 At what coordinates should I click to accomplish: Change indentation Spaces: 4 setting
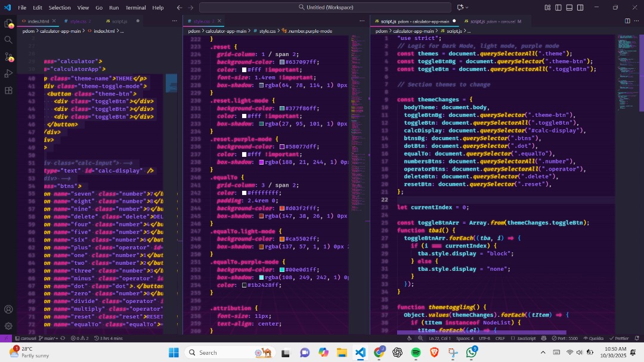(465, 338)
